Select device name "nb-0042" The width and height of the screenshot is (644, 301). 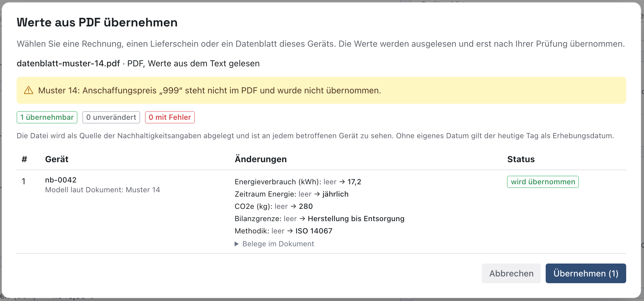pyautogui.click(x=61, y=180)
